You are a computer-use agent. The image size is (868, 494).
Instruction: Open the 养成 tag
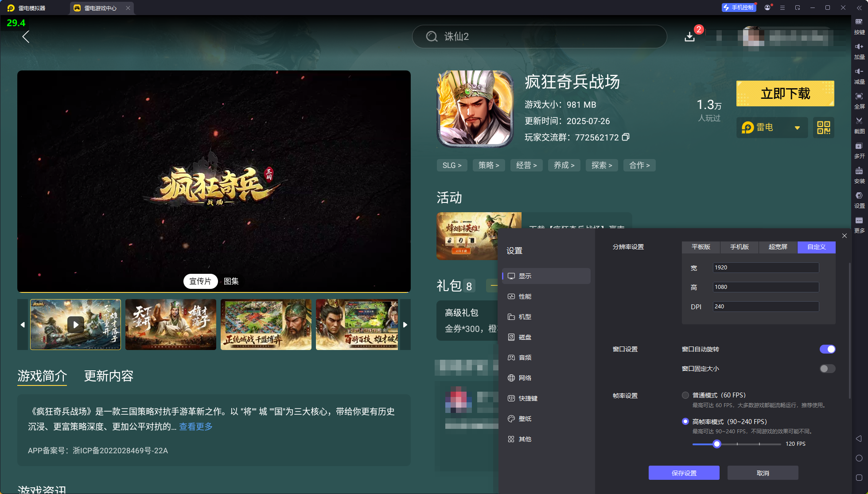[564, 165]
